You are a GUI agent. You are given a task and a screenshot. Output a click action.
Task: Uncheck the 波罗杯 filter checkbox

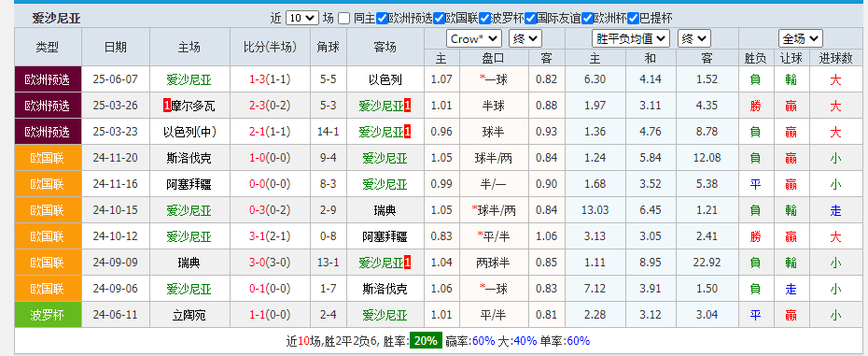[484, 19]
